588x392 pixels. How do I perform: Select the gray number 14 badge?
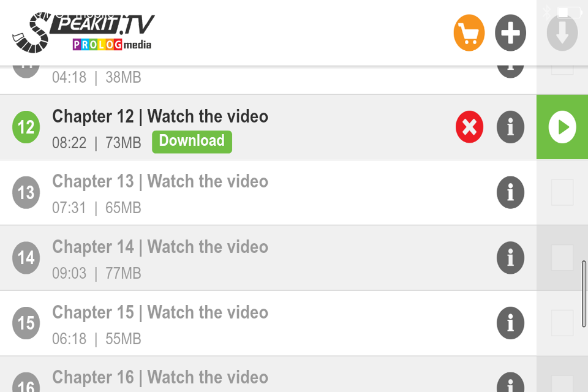click(26, 258)
